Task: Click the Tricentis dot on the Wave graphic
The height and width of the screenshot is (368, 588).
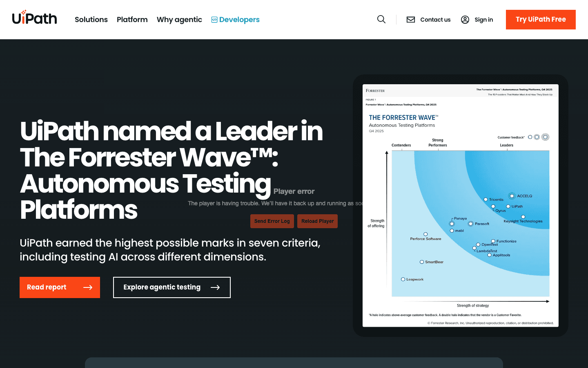Action: pyautogui.click(x=486, y=200)
